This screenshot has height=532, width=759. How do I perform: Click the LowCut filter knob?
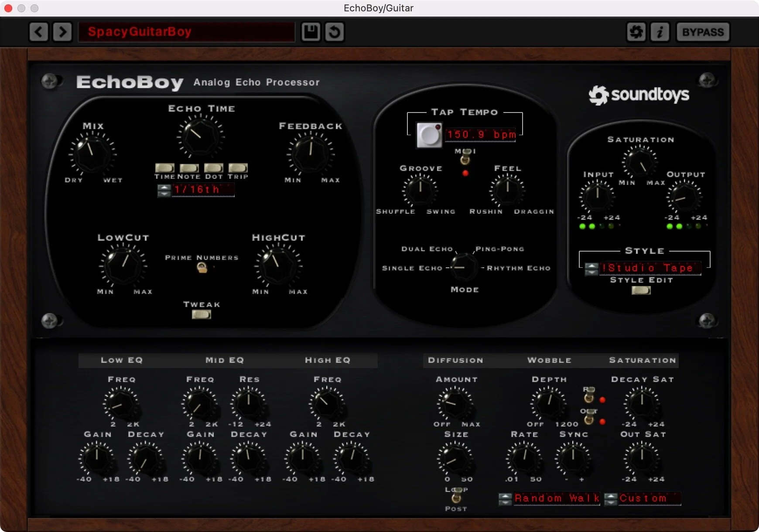click(x=123, y=265)
